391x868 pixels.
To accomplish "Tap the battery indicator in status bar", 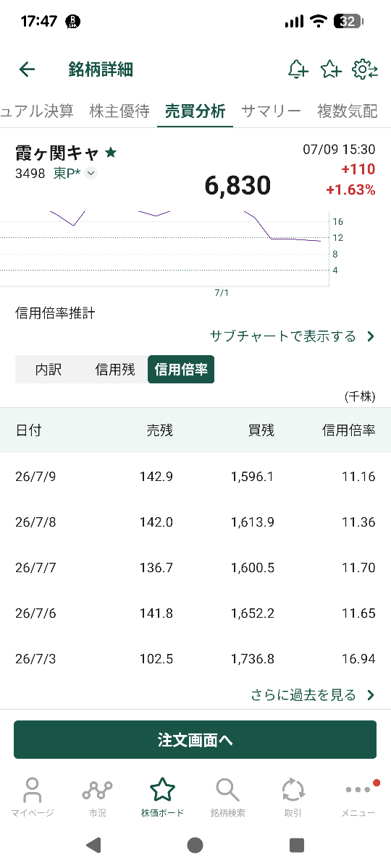I will pyautogui.click(x=348, y=22).
